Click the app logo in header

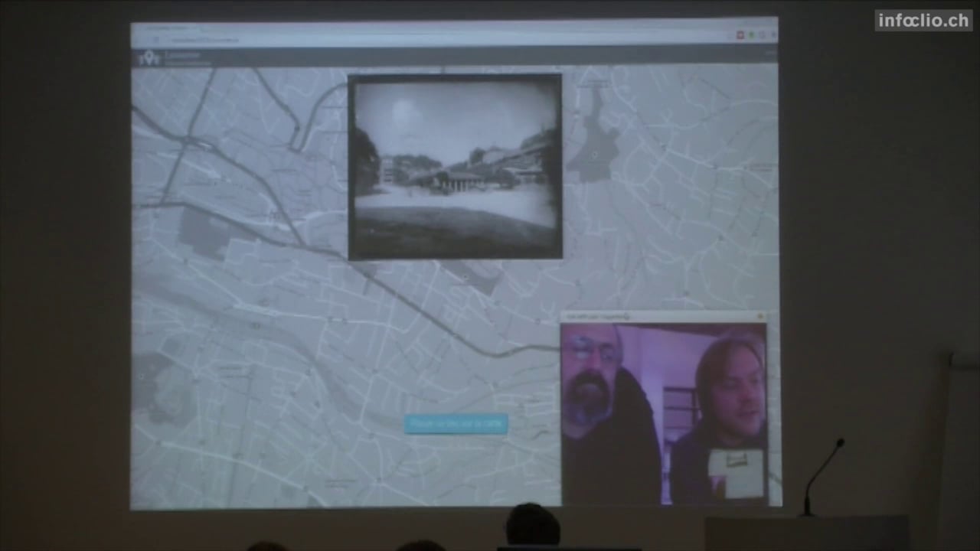(x=149, y=57)
